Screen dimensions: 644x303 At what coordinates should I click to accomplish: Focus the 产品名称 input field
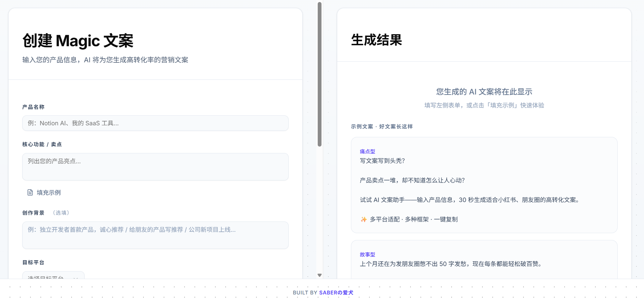155,123
